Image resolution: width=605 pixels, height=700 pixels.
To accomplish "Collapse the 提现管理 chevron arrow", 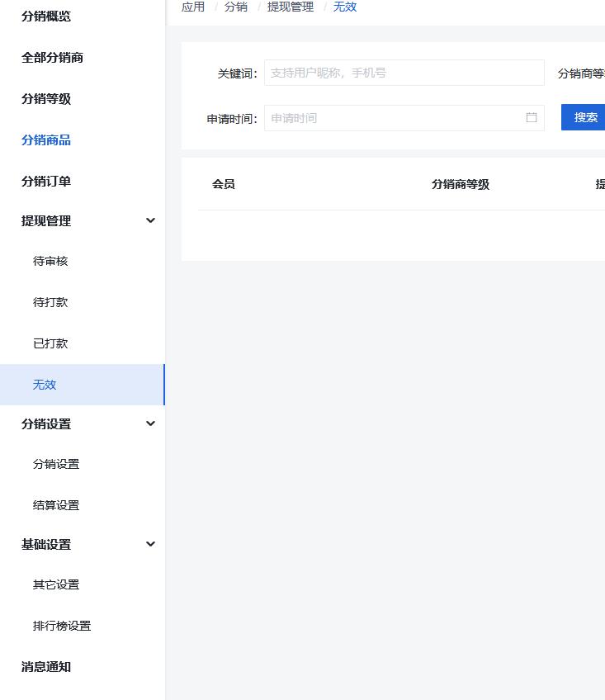I will 150,220.
